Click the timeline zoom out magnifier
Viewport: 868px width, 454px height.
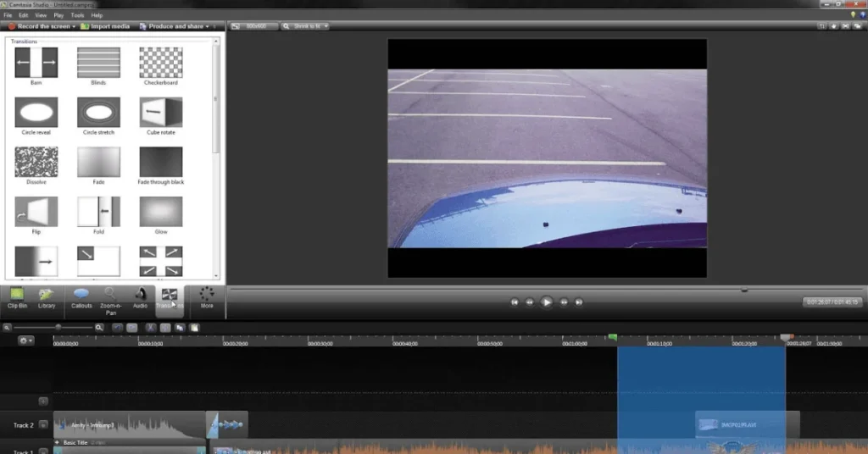[x=7, y=327]
